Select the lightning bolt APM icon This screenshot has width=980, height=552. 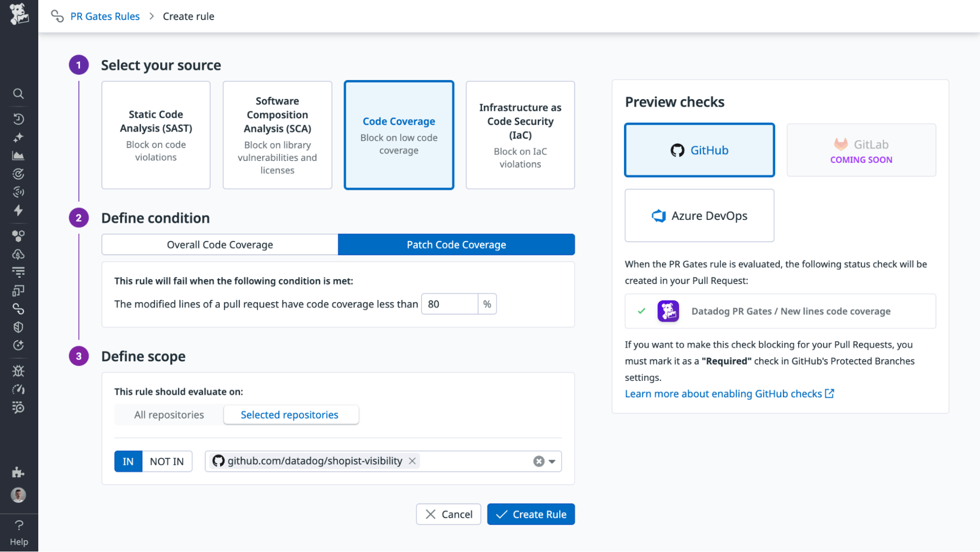pyautogui.click(x=19, y=210)
